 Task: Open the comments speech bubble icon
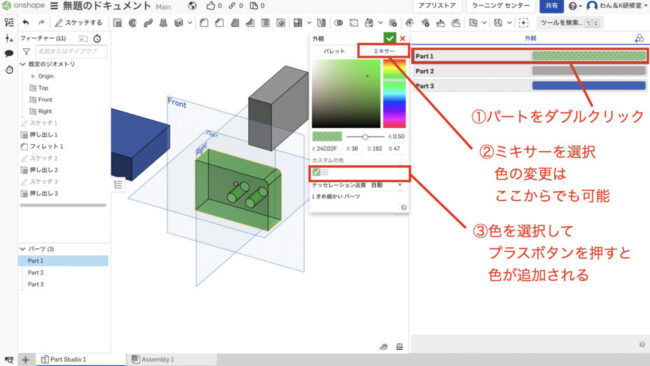pos(9,53)
